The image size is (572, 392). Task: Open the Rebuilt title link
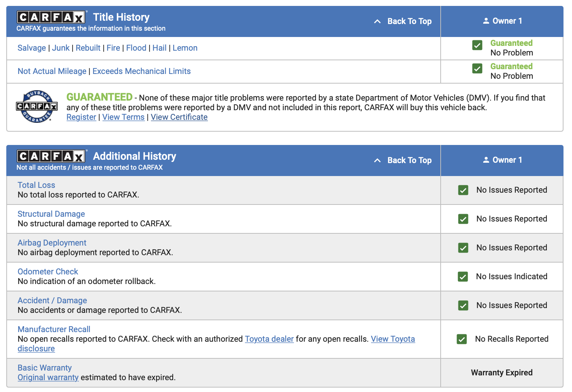tap(88, 48)
